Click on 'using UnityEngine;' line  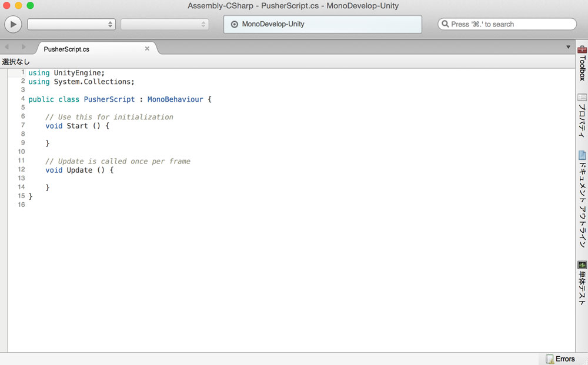tap(66, 73)
